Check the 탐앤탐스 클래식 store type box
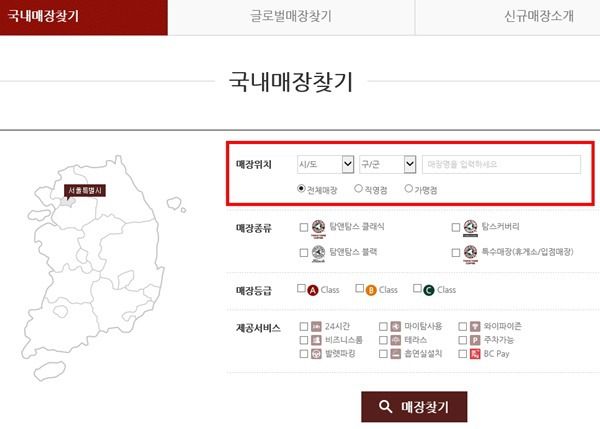This screenshot has width=600, height=429. point(304,227)
